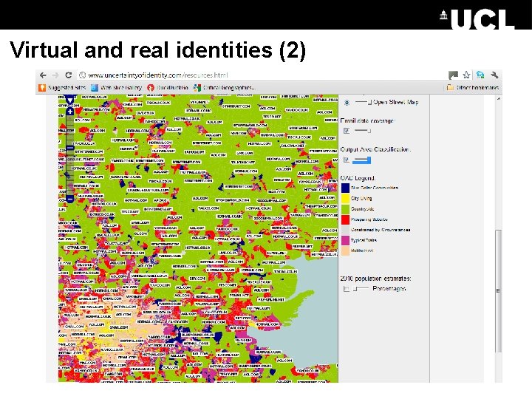
Task: Click the 'OAC Legend:' heading
Action: point(358,178)
